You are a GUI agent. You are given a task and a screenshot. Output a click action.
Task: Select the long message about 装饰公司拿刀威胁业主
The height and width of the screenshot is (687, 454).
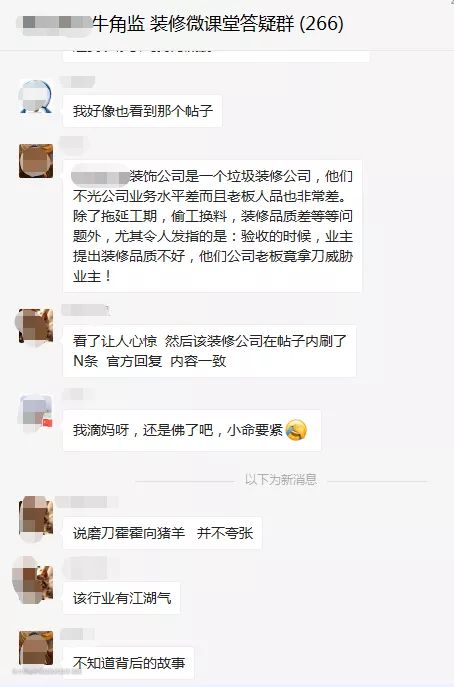tap(213, 226)
